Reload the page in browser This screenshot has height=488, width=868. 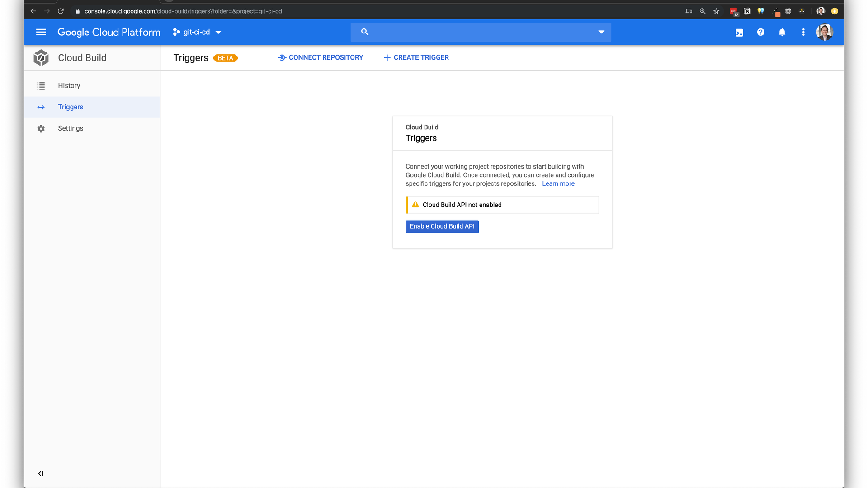pos(61,11)
